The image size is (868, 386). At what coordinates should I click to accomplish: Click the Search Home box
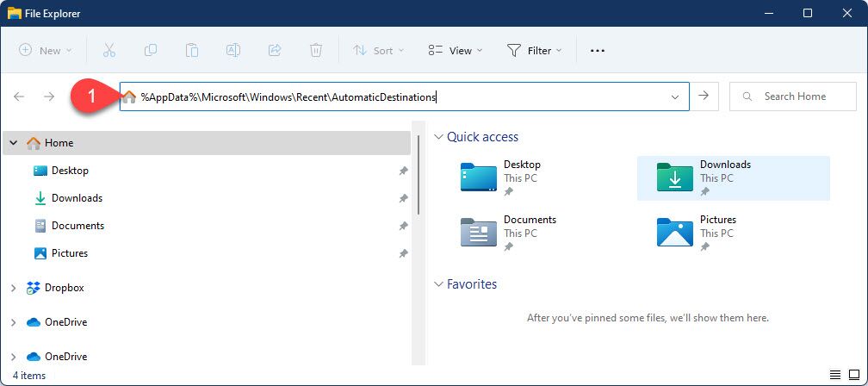(x=793, y=96)
